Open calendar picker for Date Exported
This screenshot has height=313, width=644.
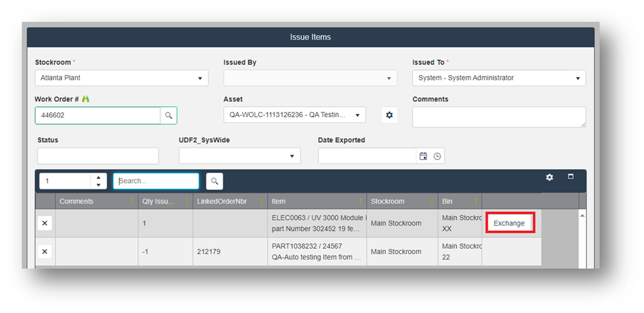(x=423, y=156)
